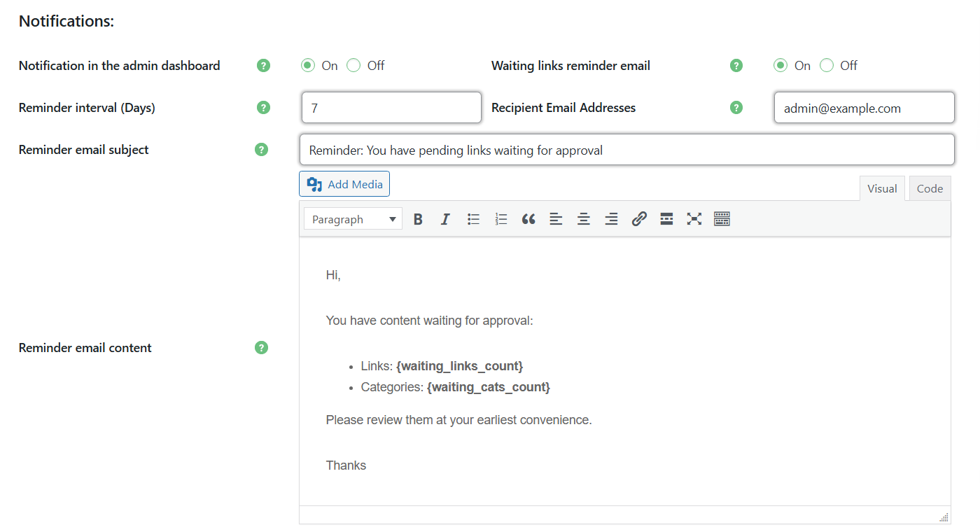This screenshot has width=980, height=532.
Task: Open the Toolbar Toggle for more options
Action: tap(722, 218)
